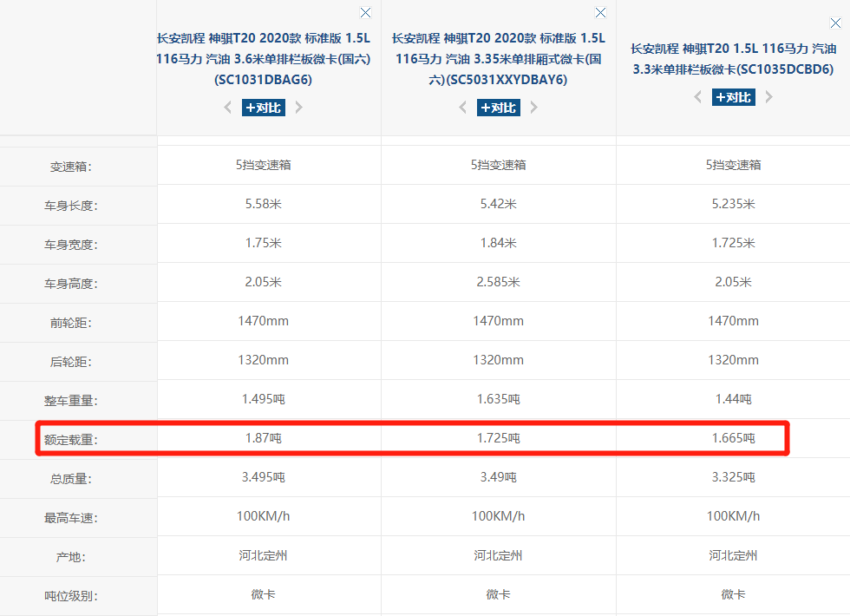Select the 吨位级别 row label
This screenshot has height=616, width=850.
(71, 596)
